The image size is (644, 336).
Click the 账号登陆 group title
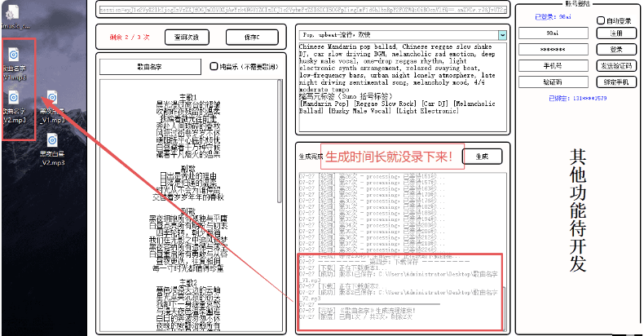pos(577,4)
